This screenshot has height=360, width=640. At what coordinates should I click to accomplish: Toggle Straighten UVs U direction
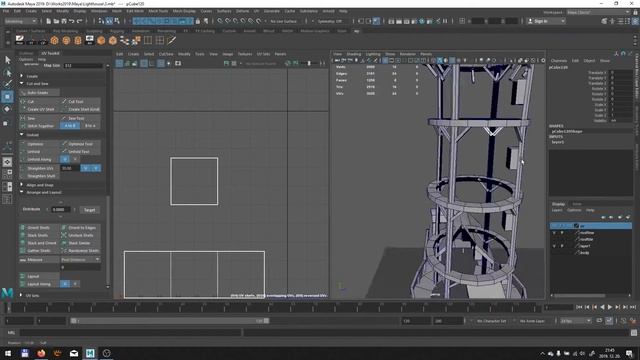86,168
